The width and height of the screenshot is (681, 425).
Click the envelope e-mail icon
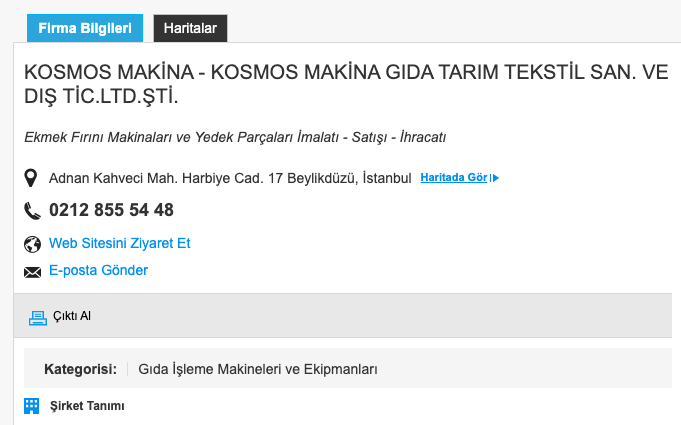click(32, 271)
